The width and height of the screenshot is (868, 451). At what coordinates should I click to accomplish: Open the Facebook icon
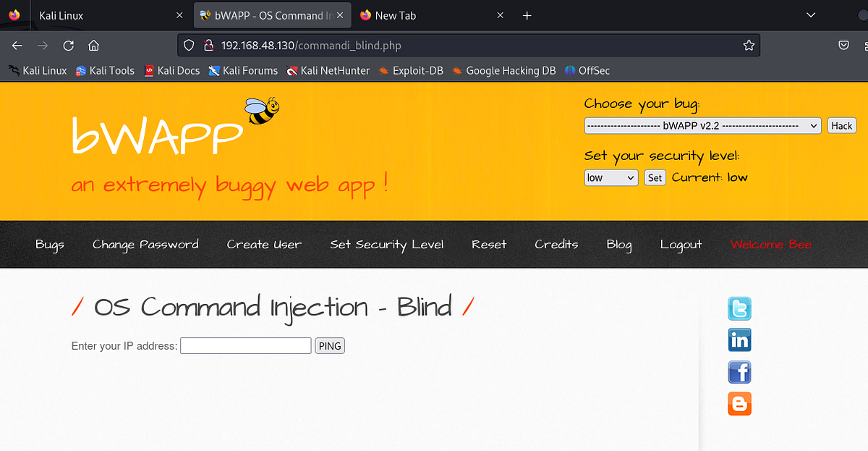click(x=739, y=372)
